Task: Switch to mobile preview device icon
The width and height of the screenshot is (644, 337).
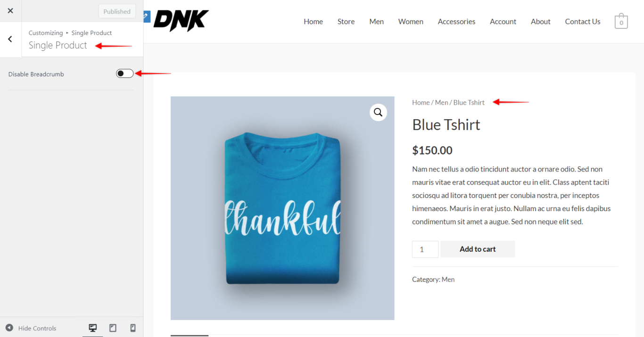Action: [x=133, y=328]
